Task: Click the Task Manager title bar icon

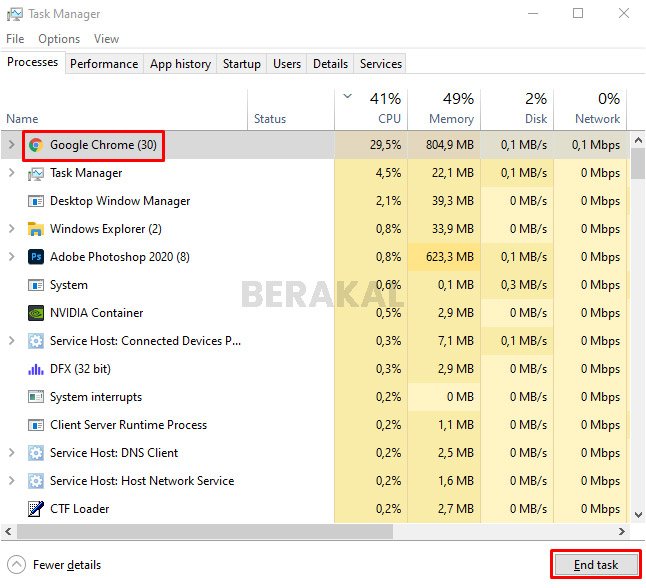Action: click(15, 14)
